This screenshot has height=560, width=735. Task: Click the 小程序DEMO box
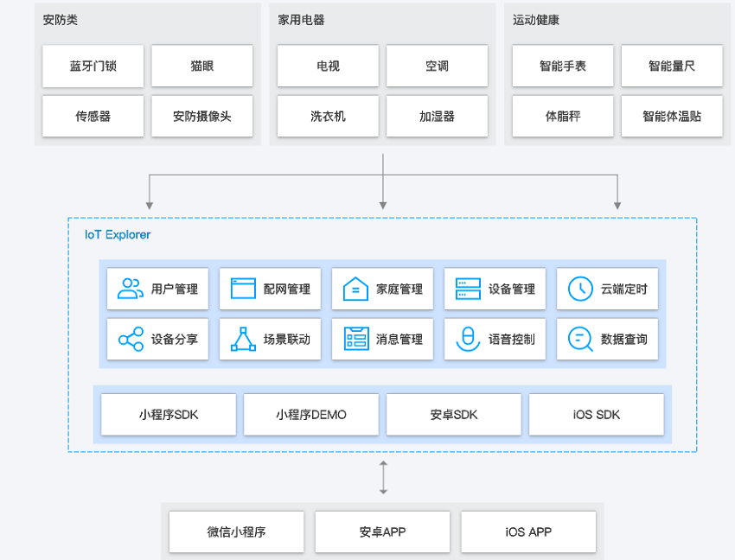[x=311, y=415]
